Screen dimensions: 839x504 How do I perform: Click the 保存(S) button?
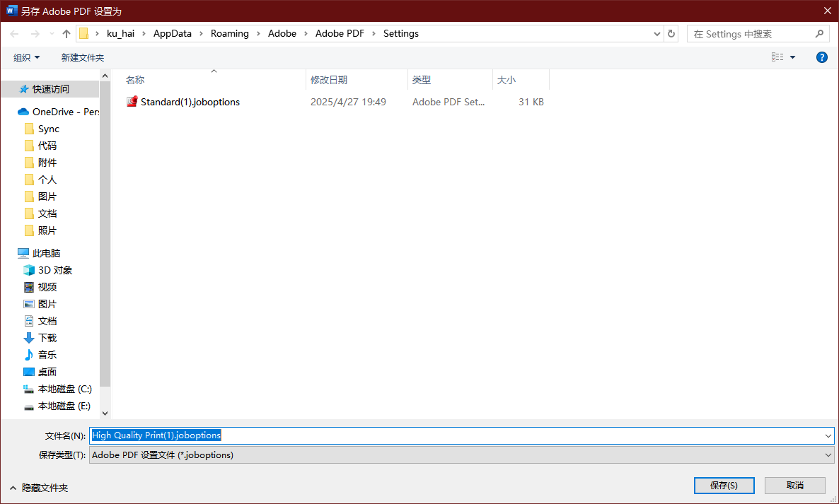pos(724,486)
